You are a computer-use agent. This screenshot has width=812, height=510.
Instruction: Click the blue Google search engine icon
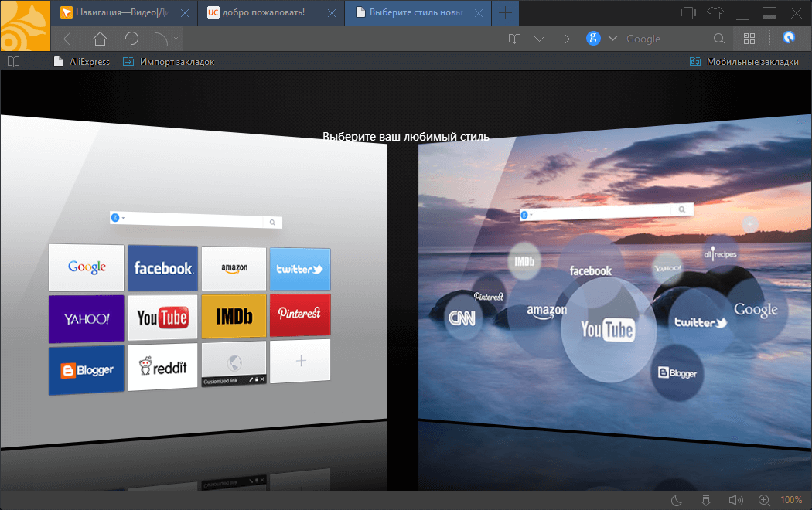tap(593, 39)
